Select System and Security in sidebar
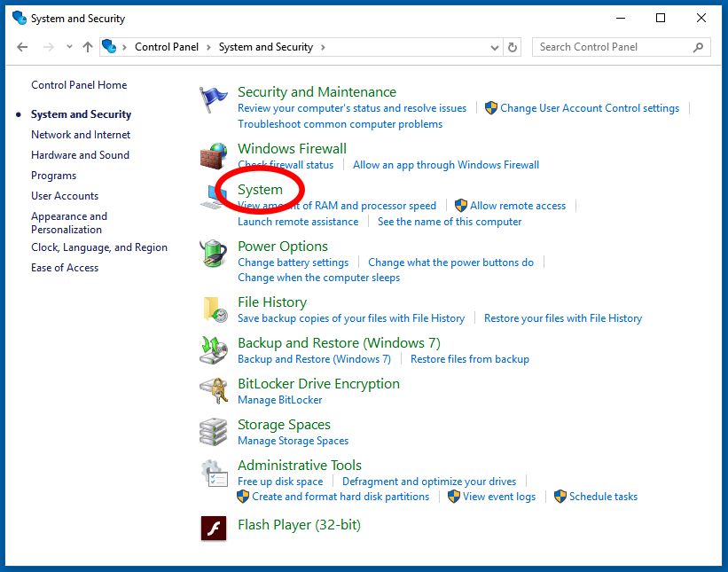Viewport: 728px width, 572px height. point(81,114)
